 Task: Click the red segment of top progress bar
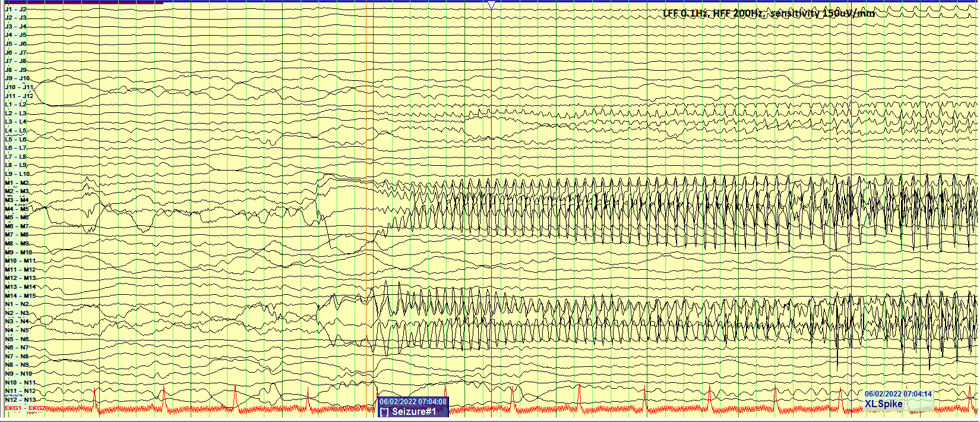(83, 2)
